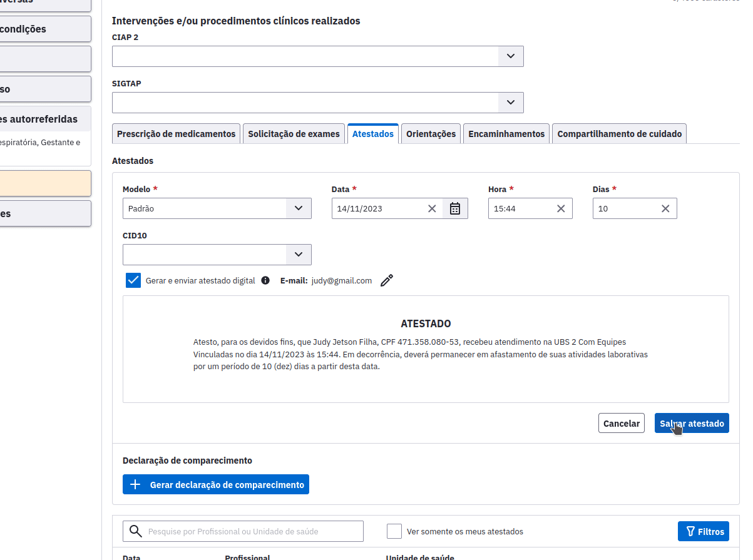Click search field Pesquise por Profissional
This screenshot has width=753, height=560.
click(x=243, y=531)
